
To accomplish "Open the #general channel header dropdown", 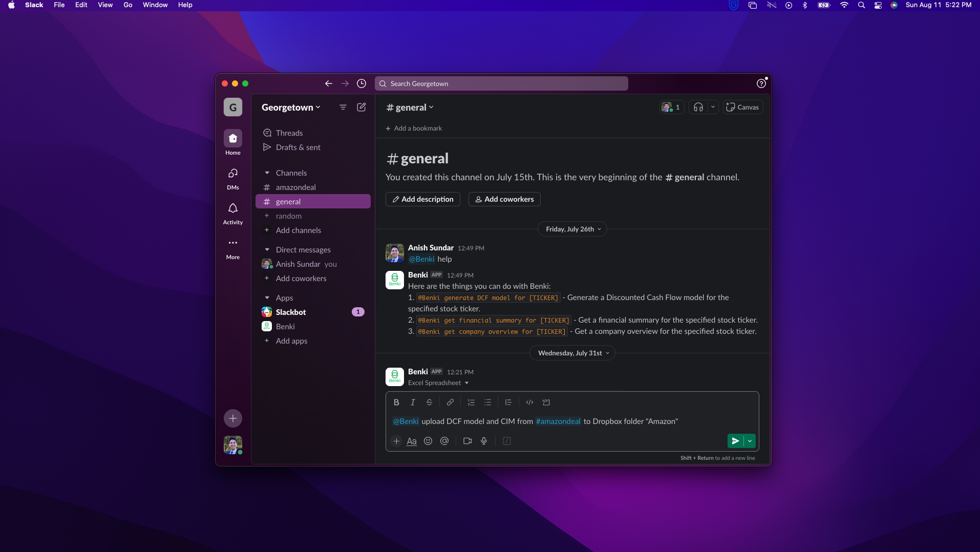I will pos(410,108).
